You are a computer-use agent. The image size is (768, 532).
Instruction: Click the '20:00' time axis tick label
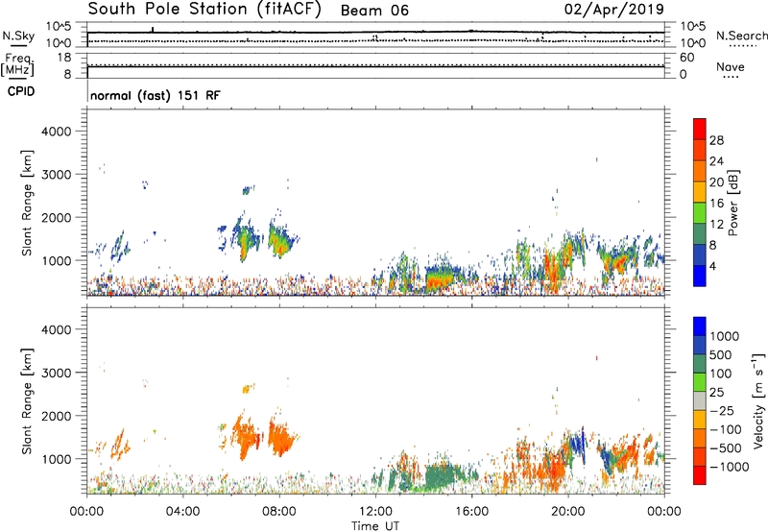tap(567, 512)
